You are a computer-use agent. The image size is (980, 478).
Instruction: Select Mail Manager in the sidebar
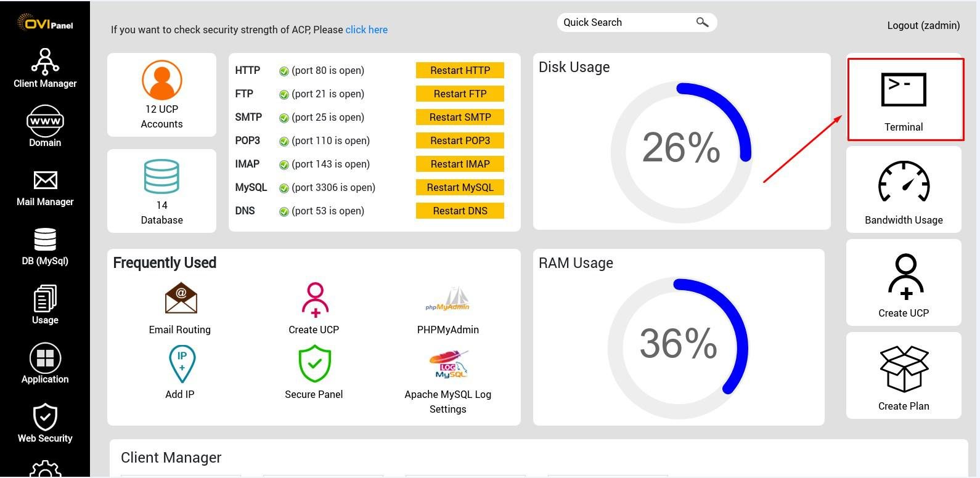45,188
